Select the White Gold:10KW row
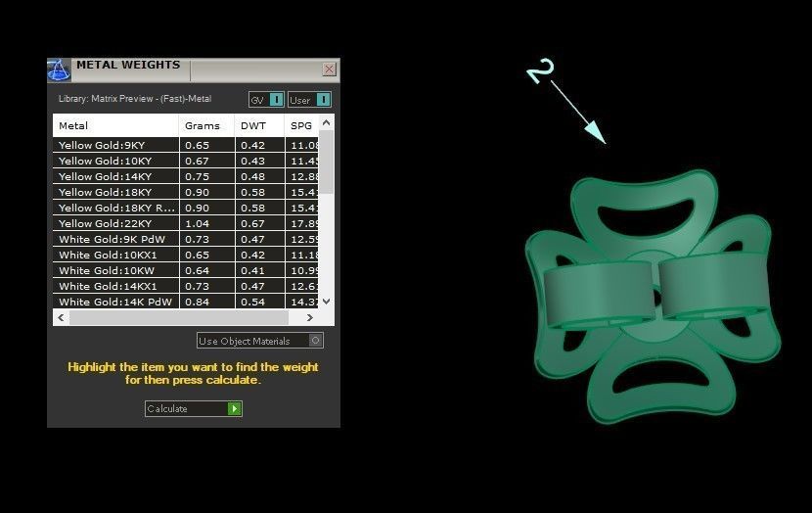812x513 pixels. pos(186,270)
